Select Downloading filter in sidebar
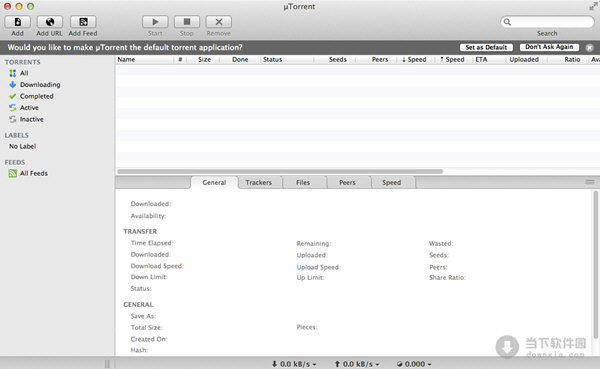600x369 pixels. click(x=40, y=85)
